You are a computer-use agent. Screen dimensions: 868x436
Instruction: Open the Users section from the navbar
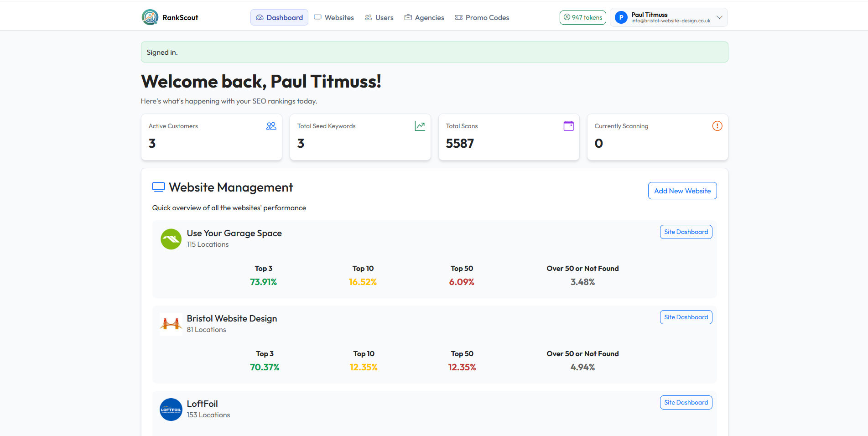tap(379, 17)
